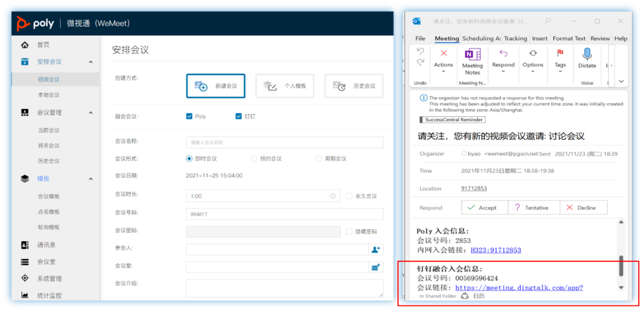The image size is (644, 312).
Task: Click the search magnifier in the Outlook title bar
Action: click(x=547, y=21)
